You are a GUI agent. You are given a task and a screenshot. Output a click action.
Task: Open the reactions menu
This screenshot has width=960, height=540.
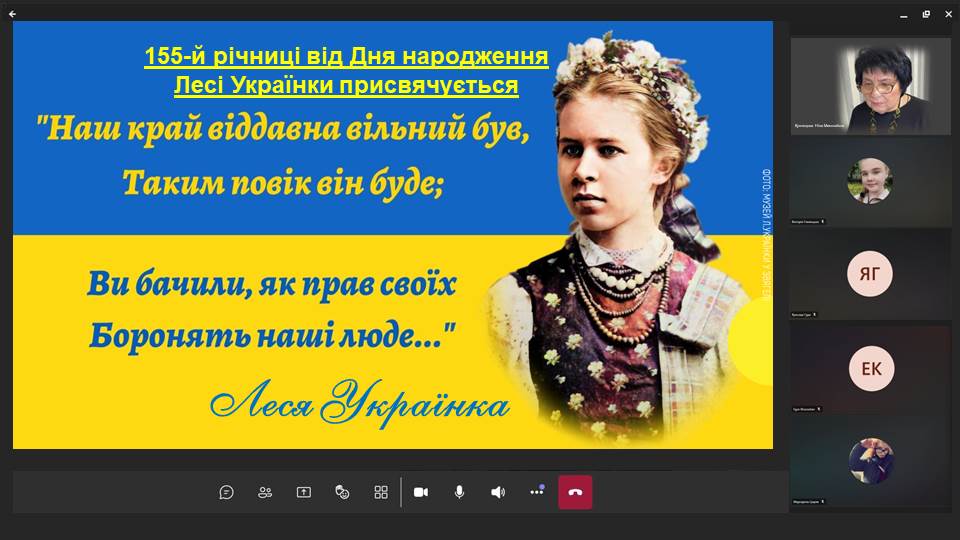[x=342, y=492]
